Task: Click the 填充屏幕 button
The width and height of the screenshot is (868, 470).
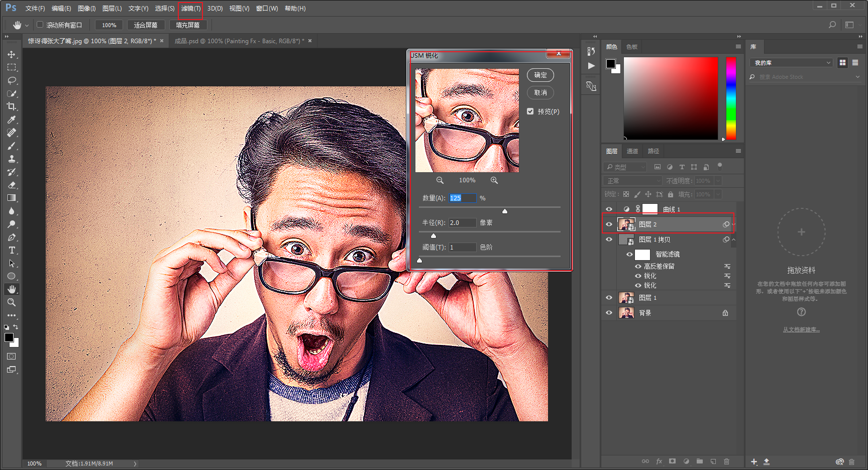Action: (x=188, y=25)
